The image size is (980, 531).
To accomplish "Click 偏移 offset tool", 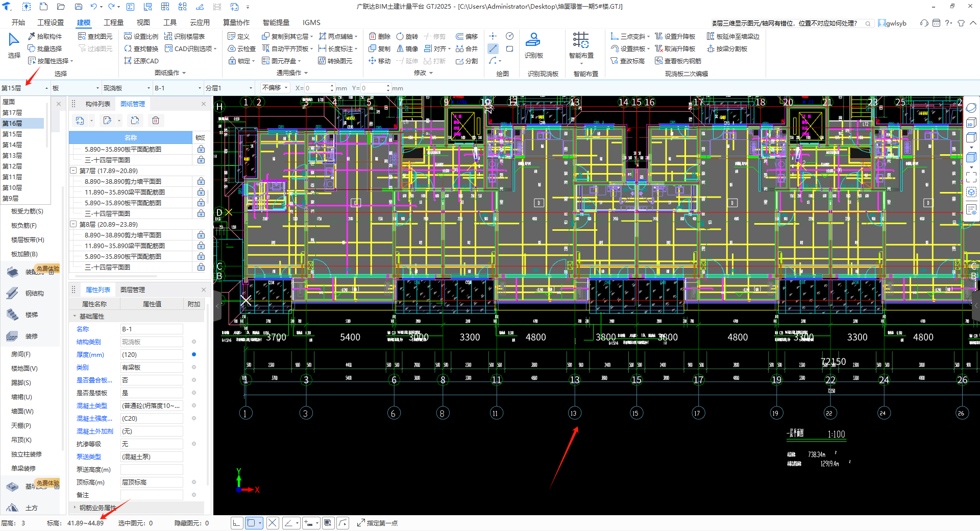I will [467, 36].
